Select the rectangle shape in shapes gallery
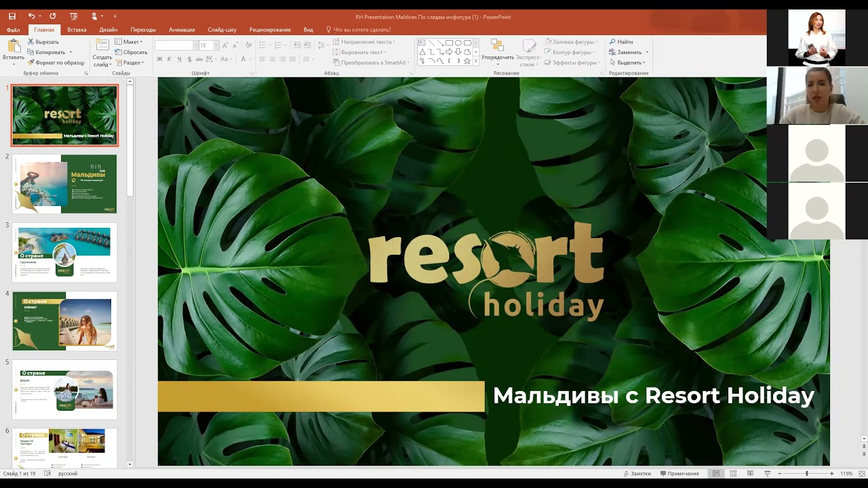Viewport: 868px width, 488px height. click(x=449, y=43)
